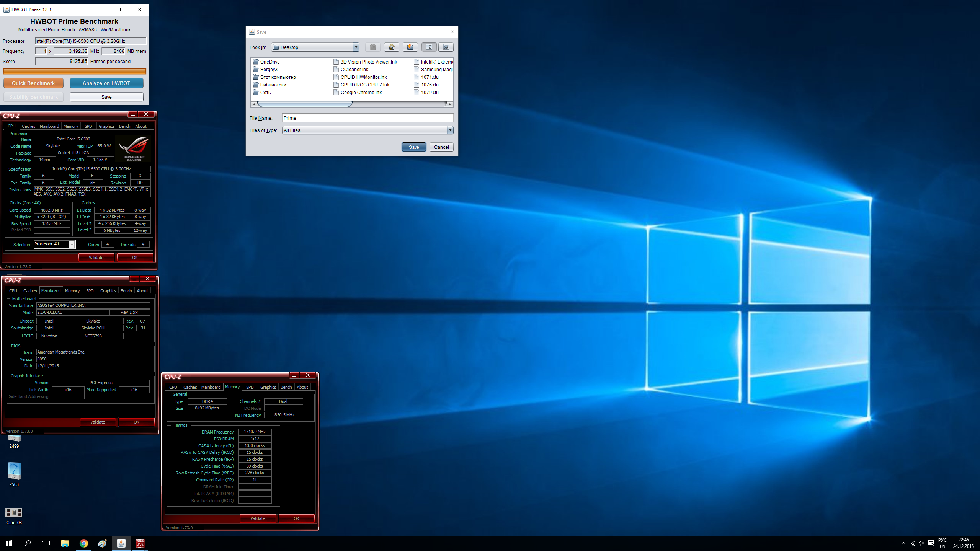Click Analyze on HWBOT button
Screen dimensions: 980x551
[106, 83]
